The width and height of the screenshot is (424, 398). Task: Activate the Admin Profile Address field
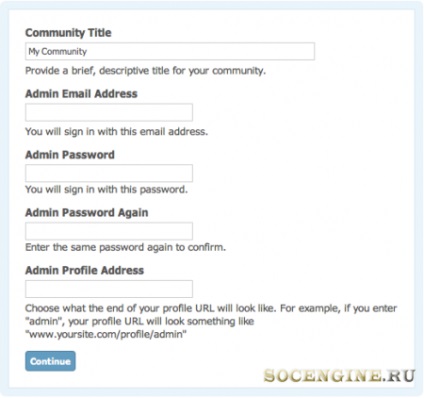109,289
